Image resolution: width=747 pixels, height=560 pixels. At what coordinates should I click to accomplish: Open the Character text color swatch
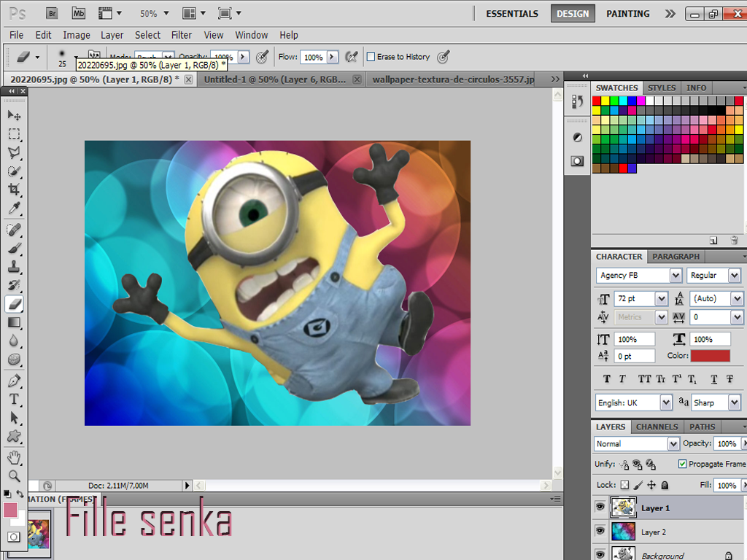coord(711,356)
